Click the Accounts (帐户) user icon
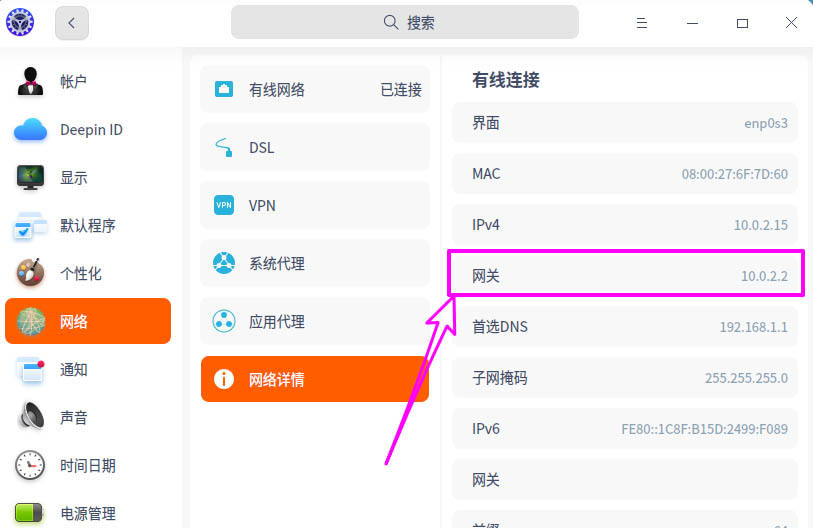The image size is (813, 528). (30, 82)
